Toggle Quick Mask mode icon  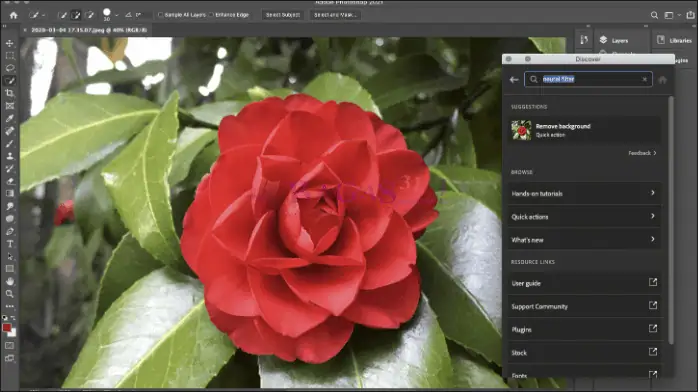[x=9, y=345]
